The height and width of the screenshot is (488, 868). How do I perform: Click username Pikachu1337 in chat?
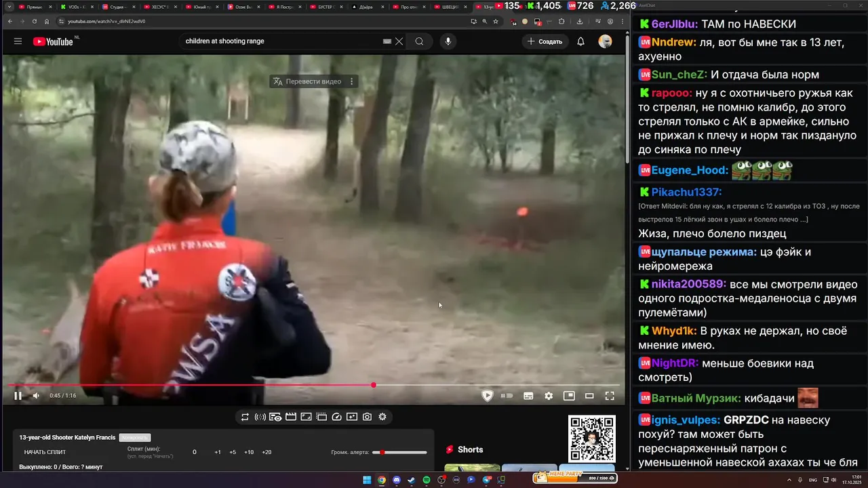pos(686,192)
